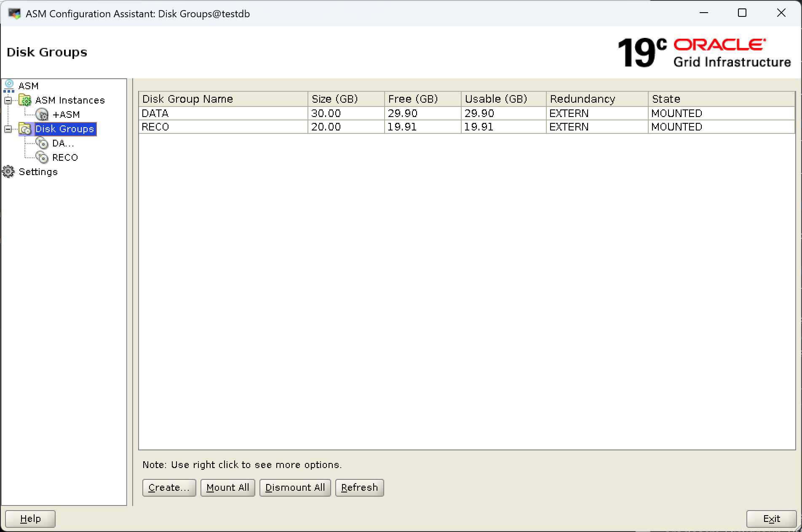Click the Disk Groups folder icon
The width and height of the screenshot is (802, 532).
pos(26,129)
